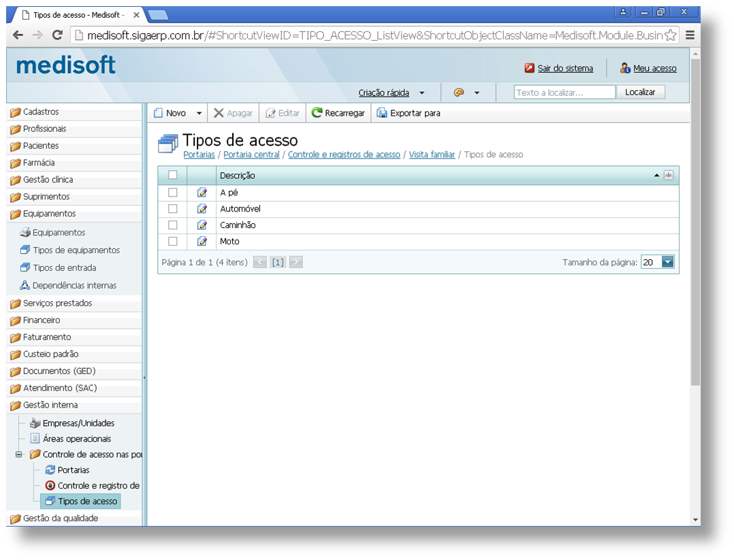Toggle the select-all header checkbox
Screen dimensions: 734x560
(x=173, y=175)
